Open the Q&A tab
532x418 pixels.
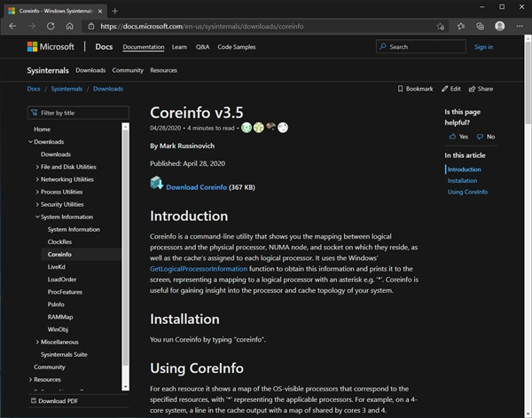(202, 47)
